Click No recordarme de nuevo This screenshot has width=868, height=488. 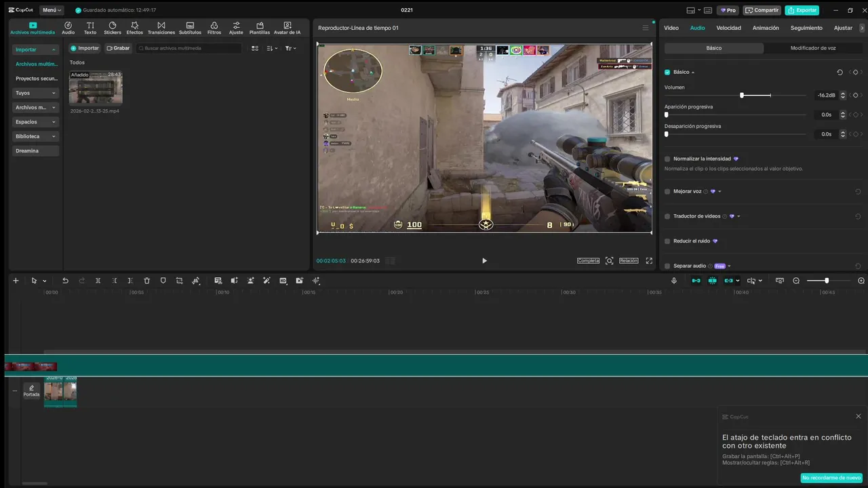pos(831,478)
